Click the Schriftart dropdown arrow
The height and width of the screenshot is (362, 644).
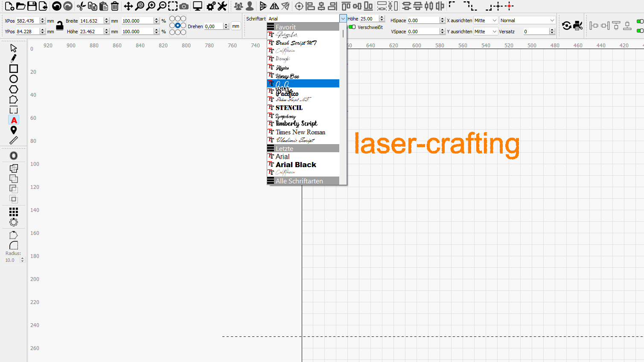pyautogui.click(x=343, y=18)
